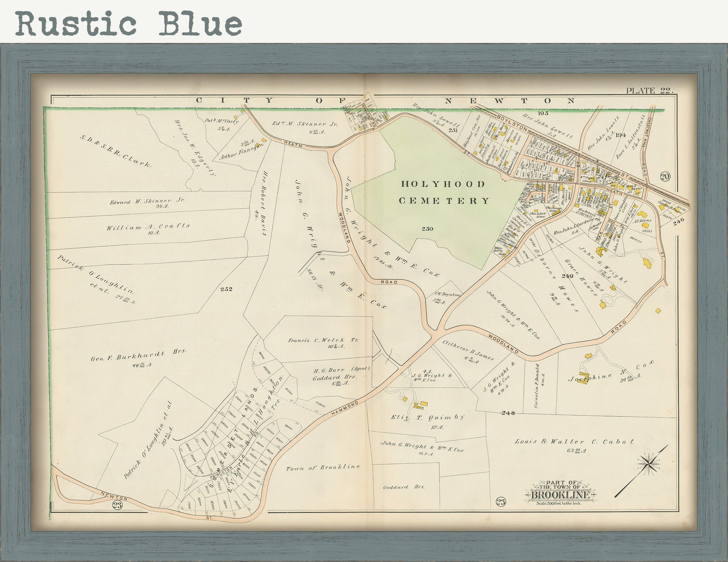
Task: Click block number '250' in the cemetery
Action: [x=427, y=229]
